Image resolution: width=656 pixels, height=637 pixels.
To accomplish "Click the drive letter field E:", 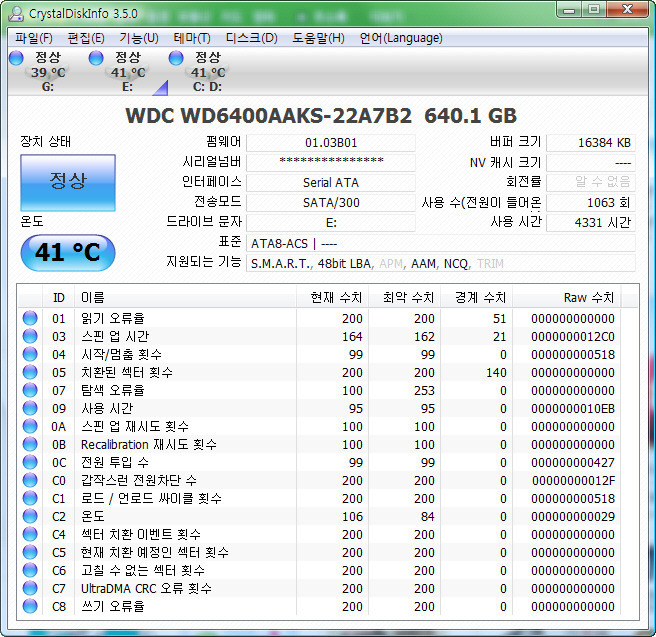I will tap(331, 223).
